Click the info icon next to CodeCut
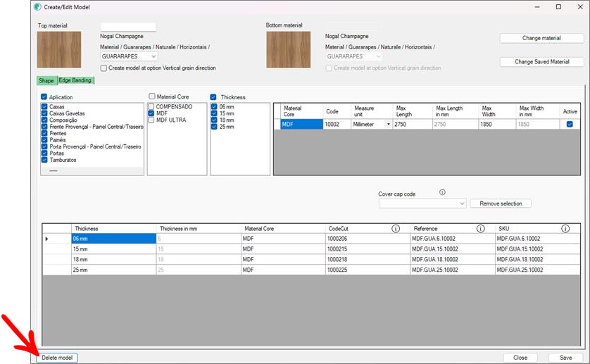 point(396,229)
